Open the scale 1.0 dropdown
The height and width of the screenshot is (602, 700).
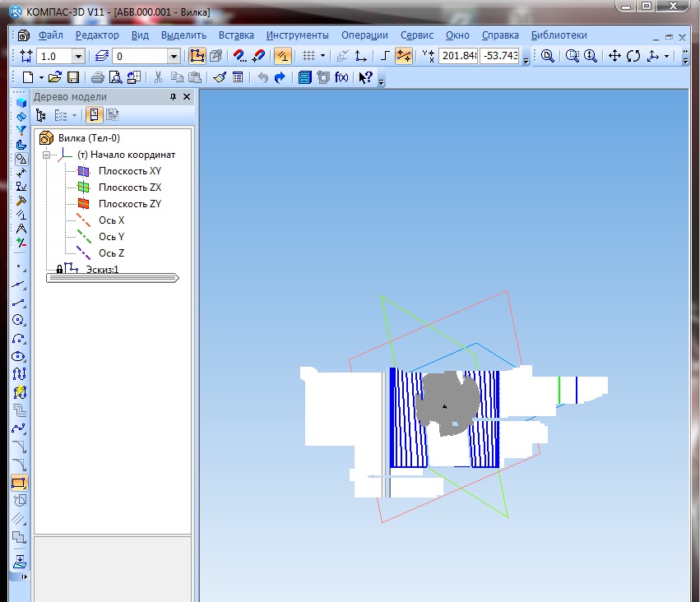tap(79, 56)
